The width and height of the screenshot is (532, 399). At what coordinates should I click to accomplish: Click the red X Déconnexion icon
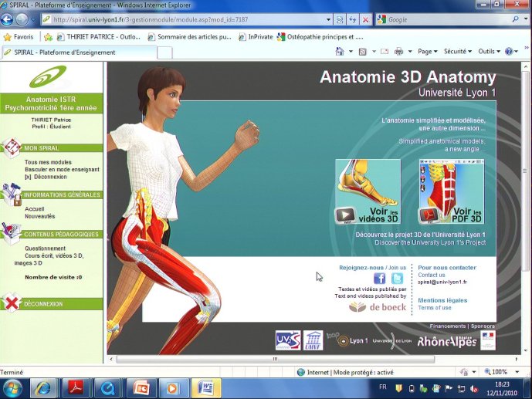tap(12, 303)
